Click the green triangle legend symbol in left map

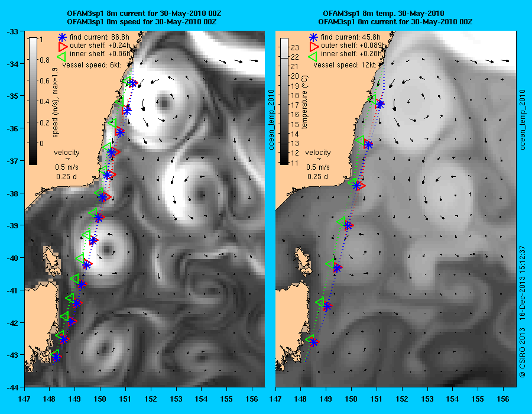click(x=61, y=56)
